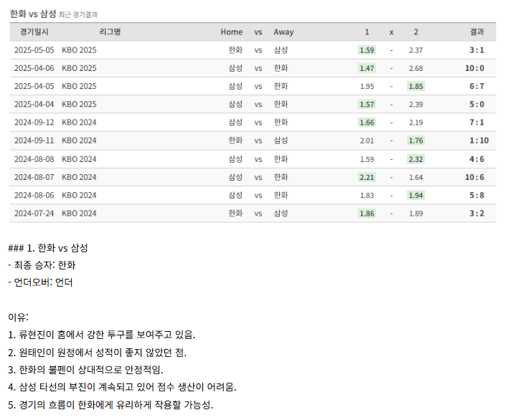Select the 2025-05-05 date cell

(34, 50)
